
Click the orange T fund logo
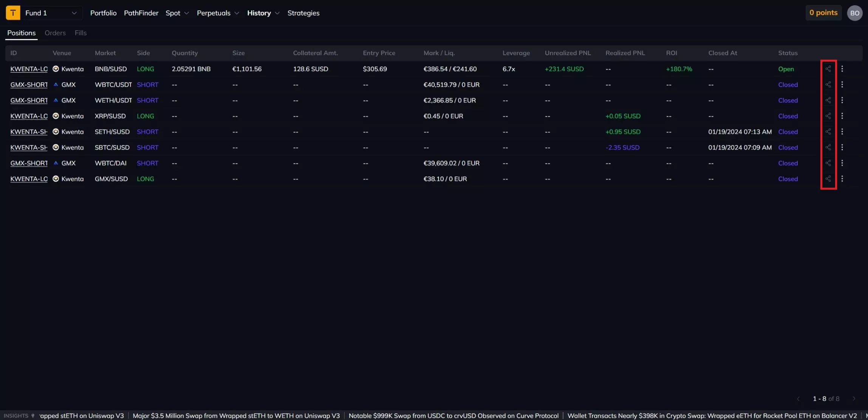tap(13, 13)
